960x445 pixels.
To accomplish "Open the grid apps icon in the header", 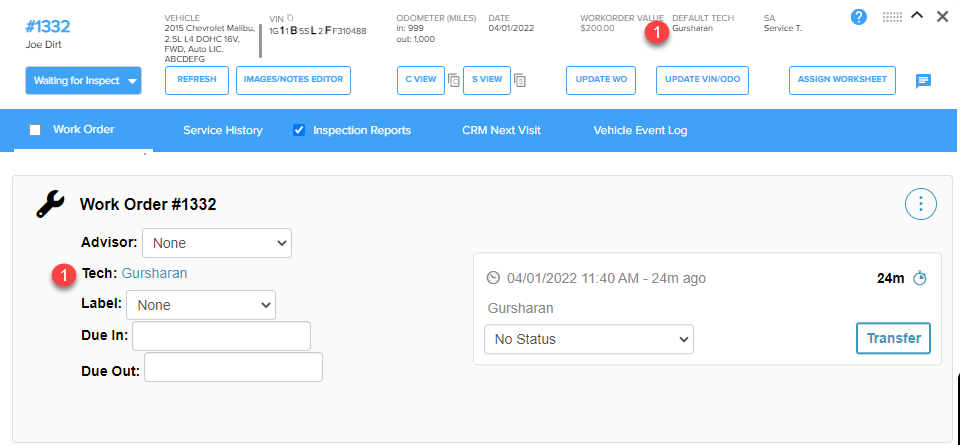I will point(893,17).
